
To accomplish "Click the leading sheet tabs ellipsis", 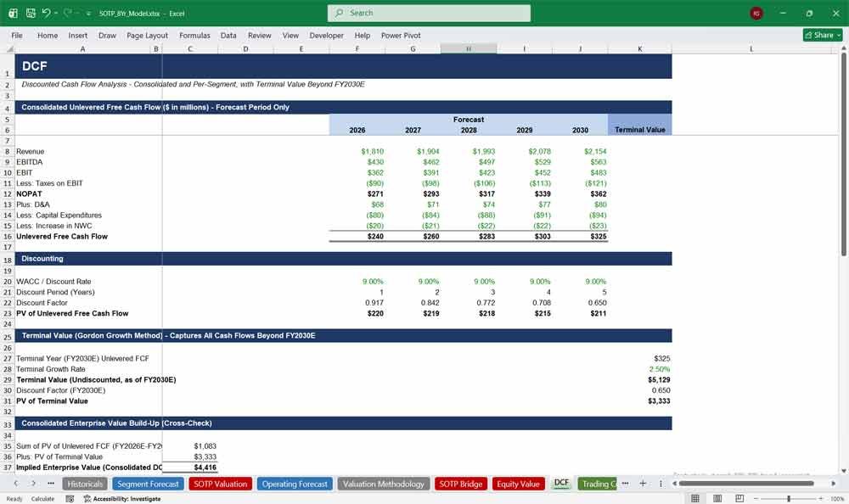I will tap(51, 484).
